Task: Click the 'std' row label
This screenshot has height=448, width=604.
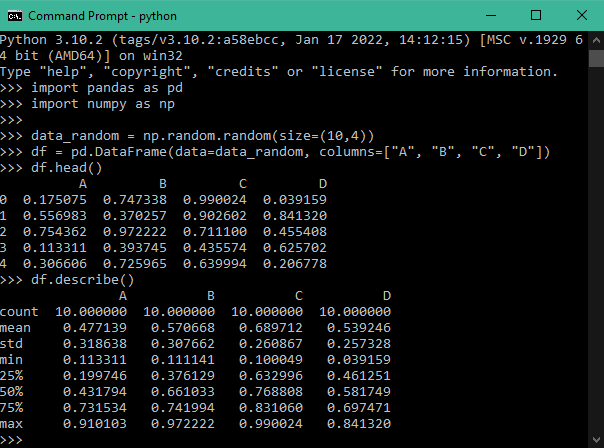Action: click(x=13, y=343)
